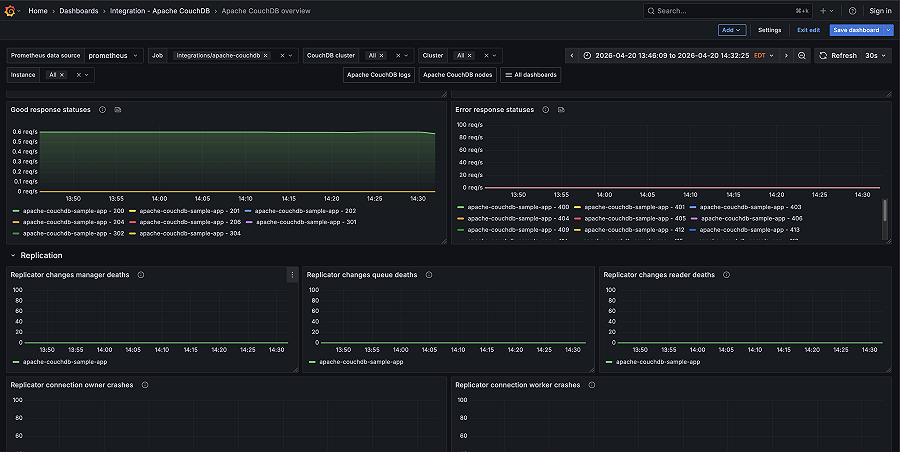
Task: Click green color swatch for series 302
Action: (x=16, y=234)
